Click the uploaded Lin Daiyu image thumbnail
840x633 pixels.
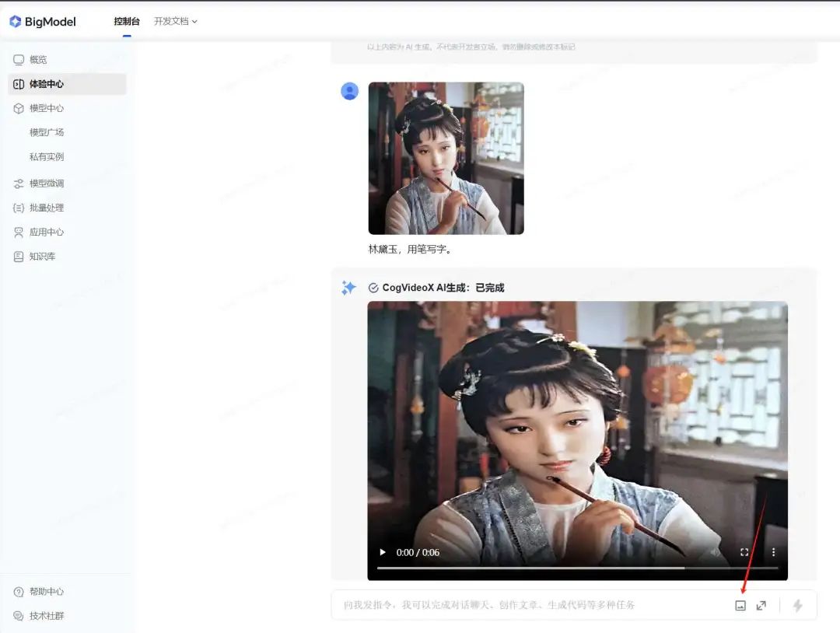[446, 158]
